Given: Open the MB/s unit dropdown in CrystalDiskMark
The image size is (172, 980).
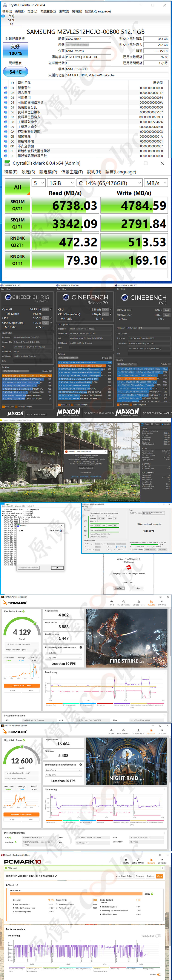Looking at the screenshot, I should (x=156, y=183).
